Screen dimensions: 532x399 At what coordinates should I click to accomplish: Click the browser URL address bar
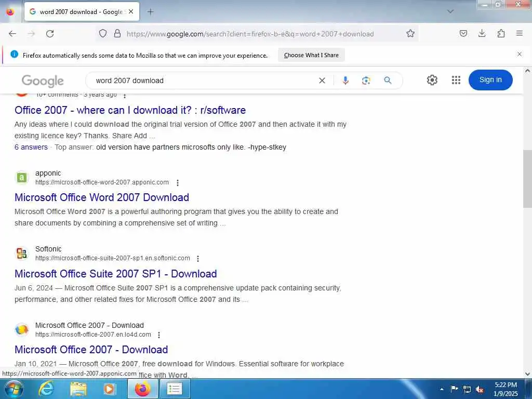pyautogui.click(x=250, y=34)
